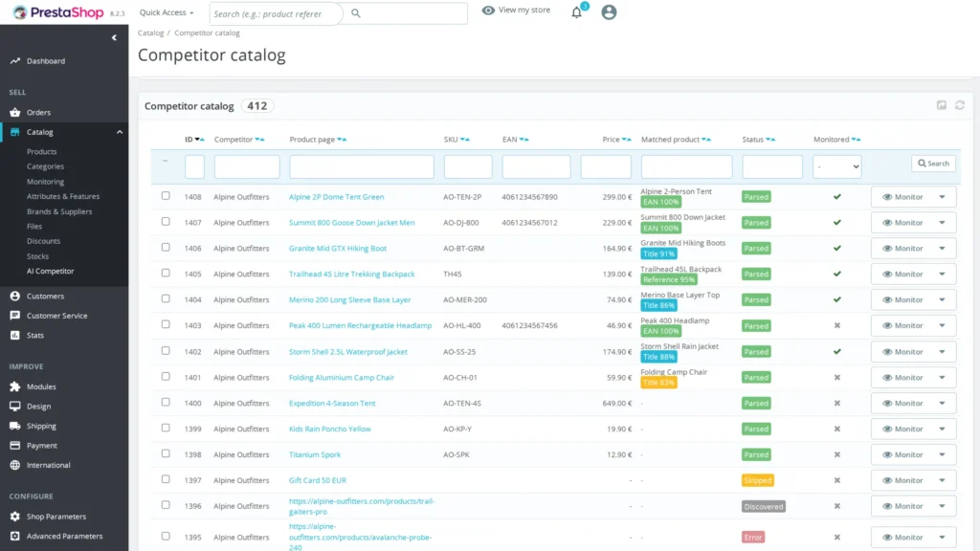
Task: Check the box for row 1401
Action: 166,376
